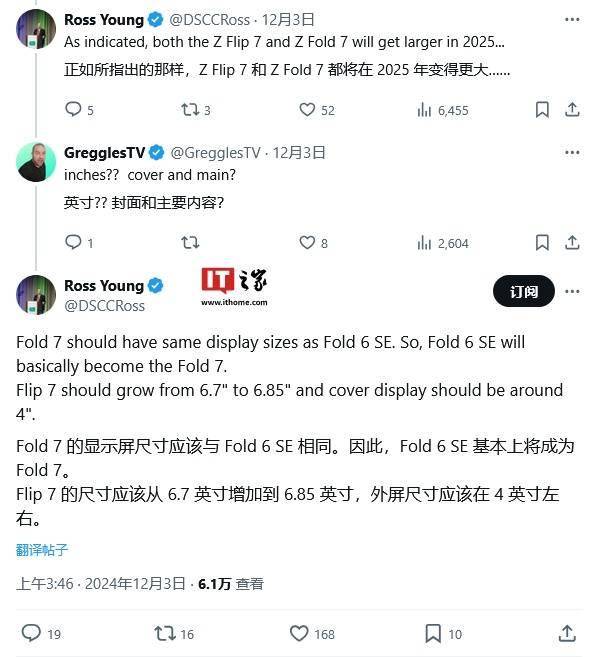The height and width of the screenshot is (657, 598).
Task: View analytics showing 6,455 views
Action: click(x=443, y=110)
